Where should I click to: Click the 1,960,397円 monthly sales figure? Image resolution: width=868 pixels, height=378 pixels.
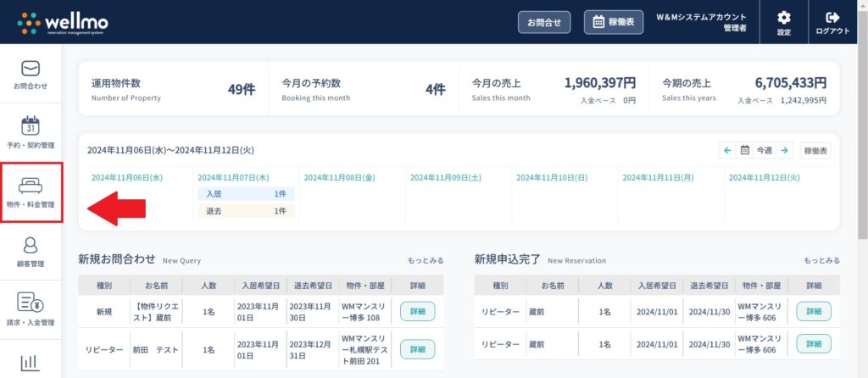pos(600,83)
